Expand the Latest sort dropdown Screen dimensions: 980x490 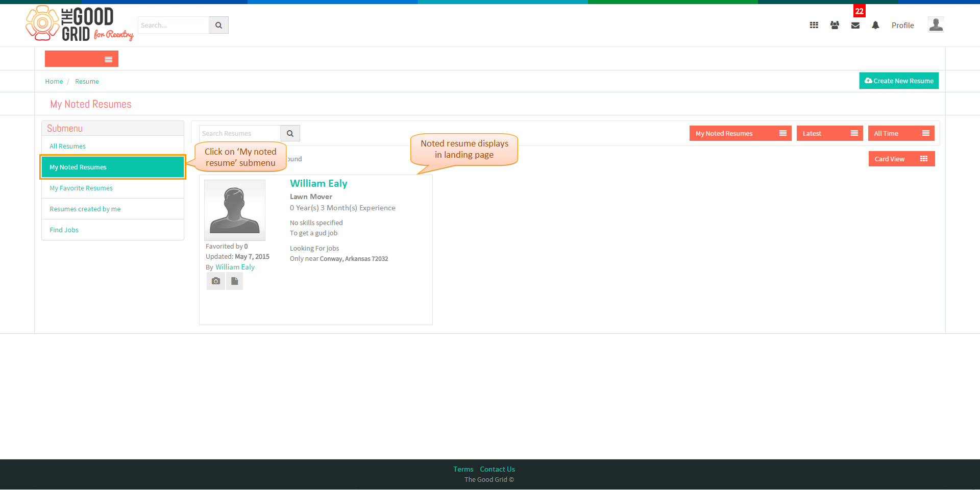829,133
